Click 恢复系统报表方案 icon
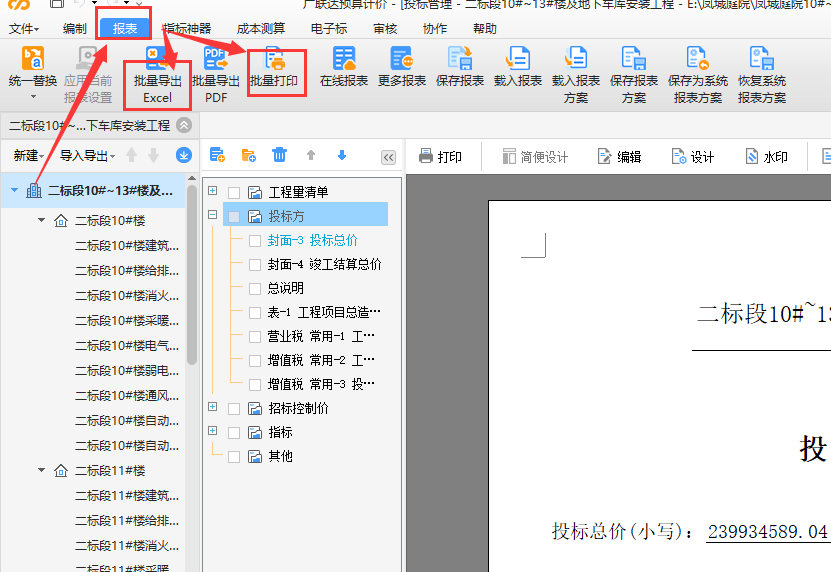Screen dimensions: 831x572 [x=762, y=58]
